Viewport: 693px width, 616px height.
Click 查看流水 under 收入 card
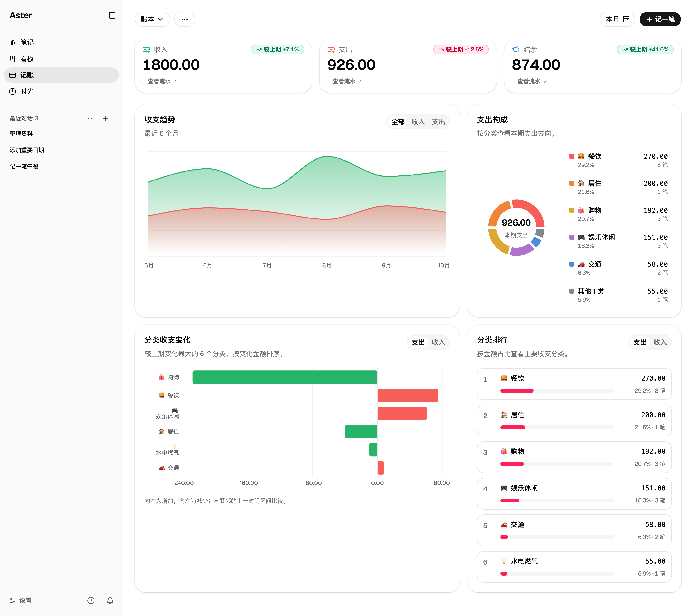pyautogui.click(x=162, y=81)
